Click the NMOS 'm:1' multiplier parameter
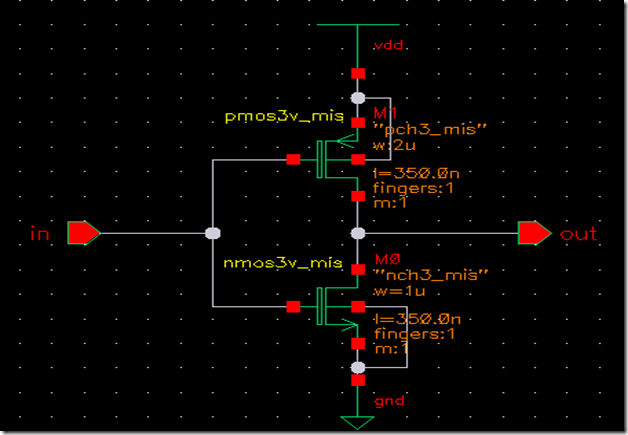The image size is (628, 435). pyautogui.click(x=392, y=349)
